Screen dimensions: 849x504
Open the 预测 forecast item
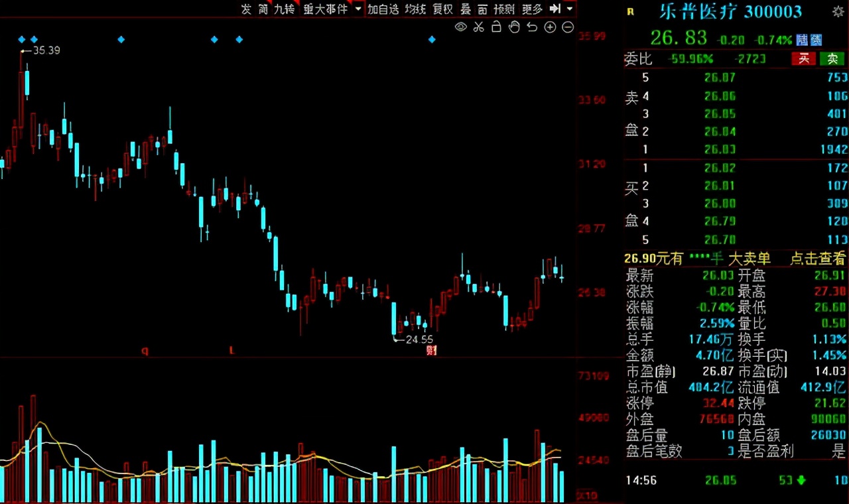[505, 9]
